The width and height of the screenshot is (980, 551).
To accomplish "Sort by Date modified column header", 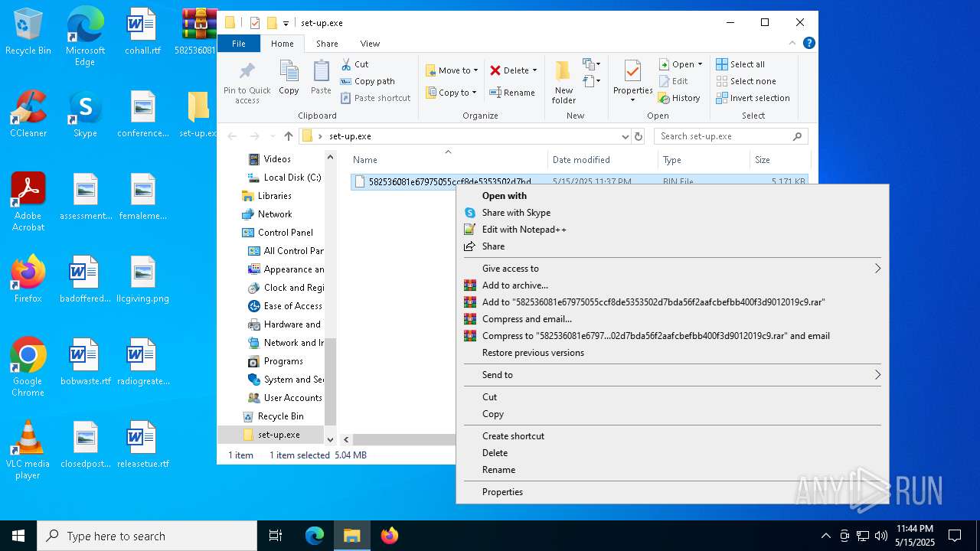I will (603, 160).
